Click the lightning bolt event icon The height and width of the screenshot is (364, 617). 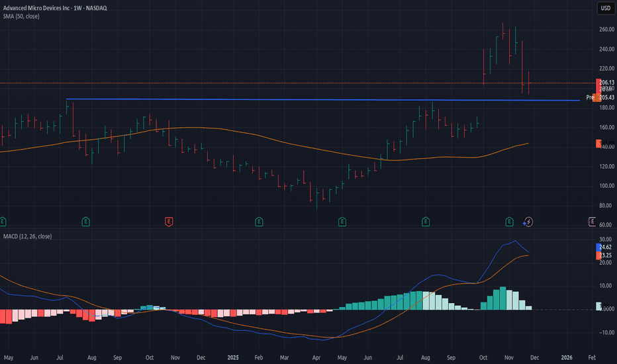coord(528,220)
